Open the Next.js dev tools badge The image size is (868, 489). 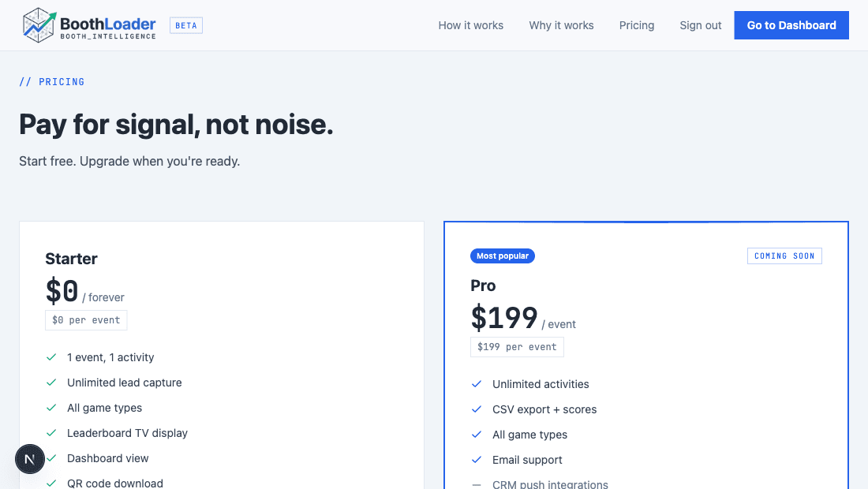30,458
